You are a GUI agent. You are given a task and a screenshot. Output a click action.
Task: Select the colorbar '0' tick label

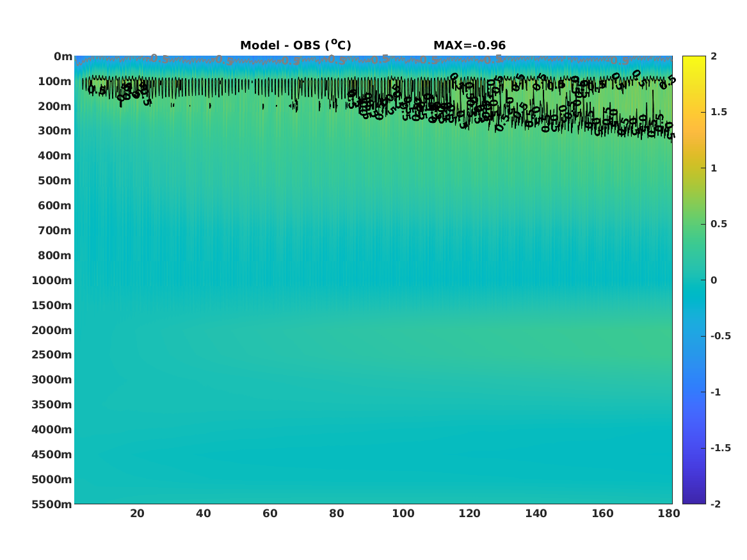coord(714,280)
